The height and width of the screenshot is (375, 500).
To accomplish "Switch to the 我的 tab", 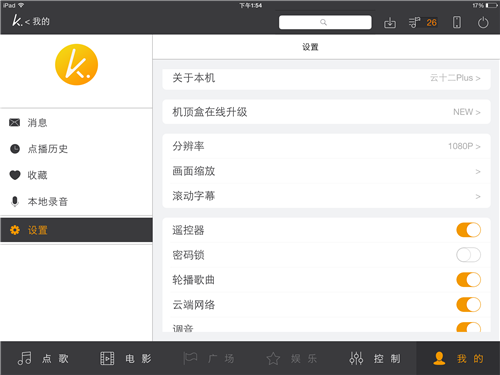I will point(458,358).
